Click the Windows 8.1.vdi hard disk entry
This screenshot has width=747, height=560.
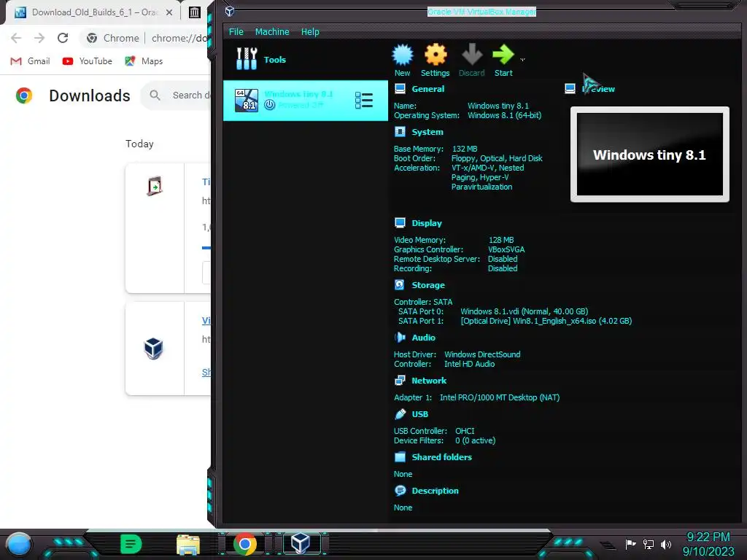[x=524, y=311]
